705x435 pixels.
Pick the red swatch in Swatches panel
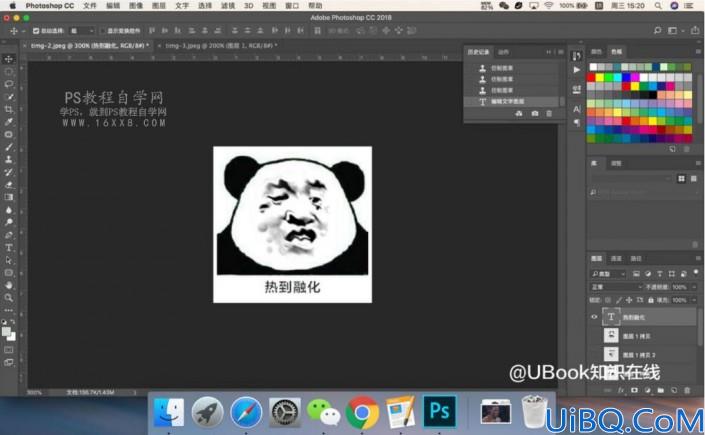tap(591, 78)
